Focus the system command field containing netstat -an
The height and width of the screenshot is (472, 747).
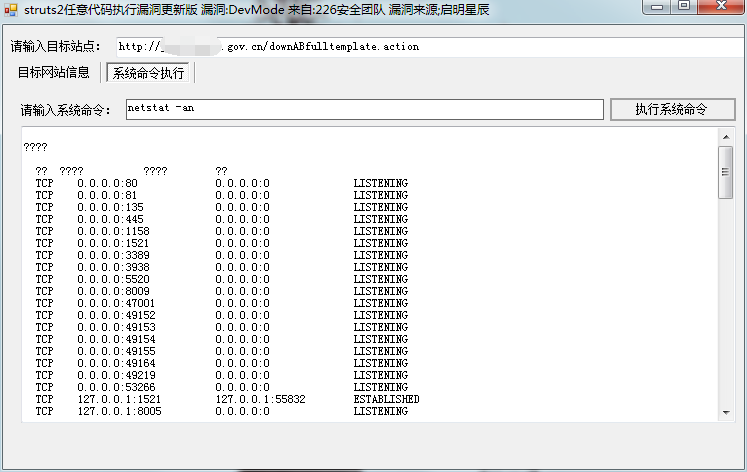click(x=364, y=109)
